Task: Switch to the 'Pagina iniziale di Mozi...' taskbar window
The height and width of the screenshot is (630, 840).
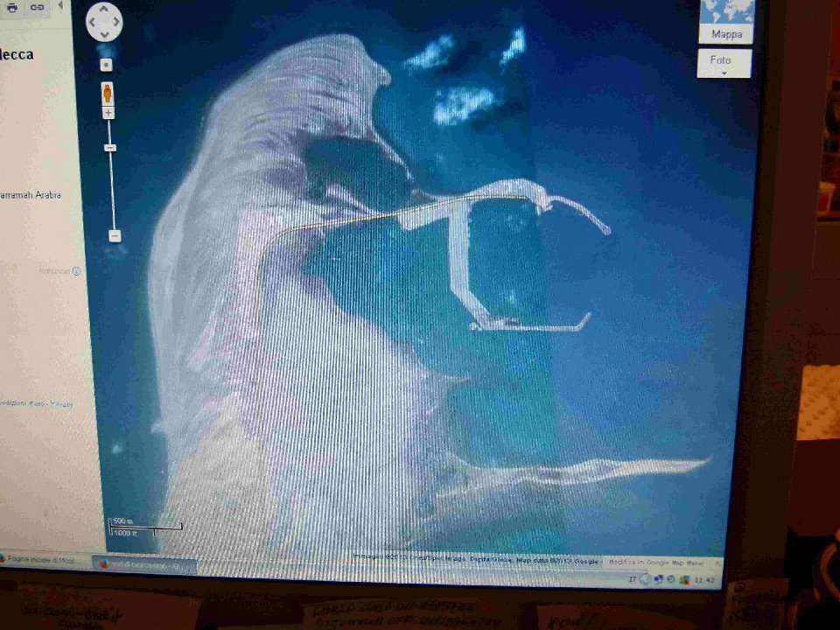Action: coord(44,559)
